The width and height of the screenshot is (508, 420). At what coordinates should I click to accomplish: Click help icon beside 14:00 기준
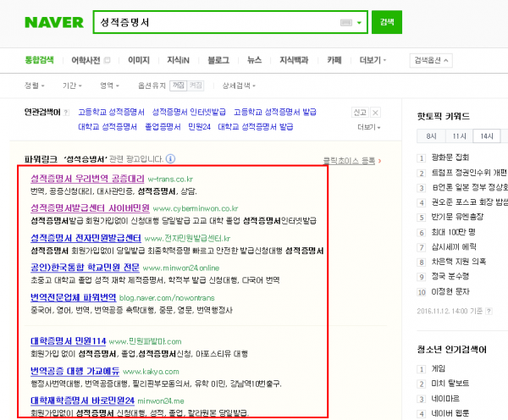coord(489,312)
